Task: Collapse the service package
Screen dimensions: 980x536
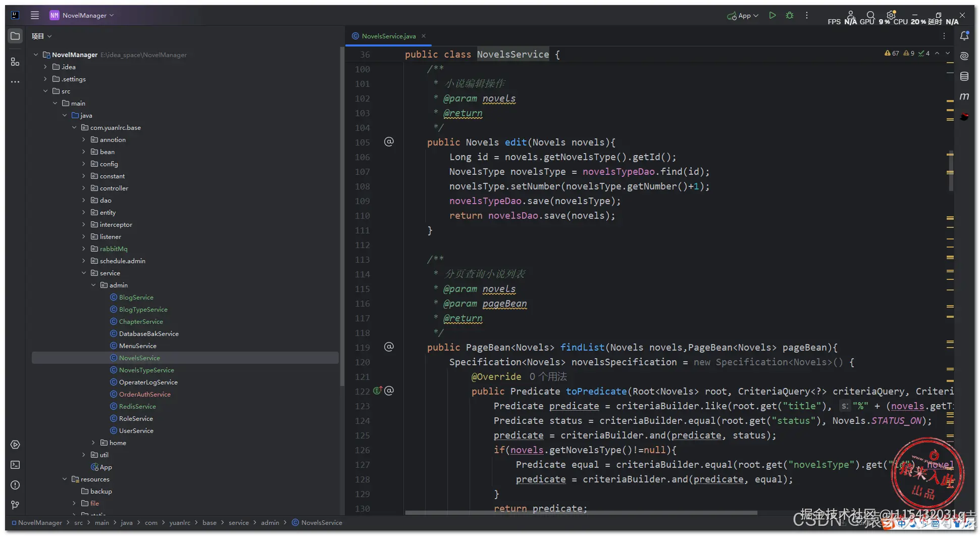Action: click(x=84, y=273)
